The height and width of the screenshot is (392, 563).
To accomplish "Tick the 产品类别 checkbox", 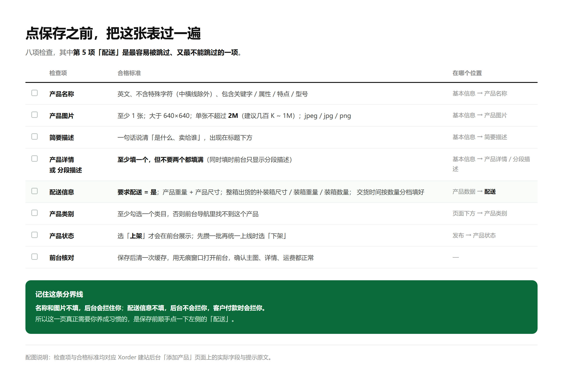I will click(x=35, y=213).
